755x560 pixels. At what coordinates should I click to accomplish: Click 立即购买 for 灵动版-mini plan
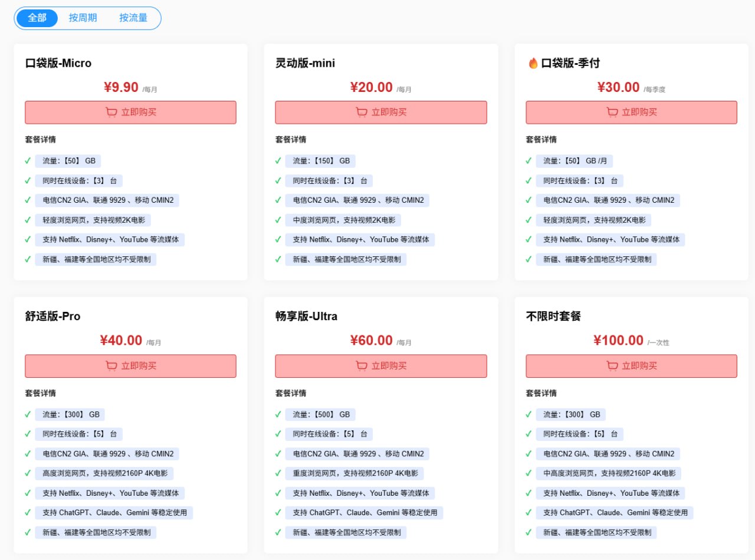381,112
